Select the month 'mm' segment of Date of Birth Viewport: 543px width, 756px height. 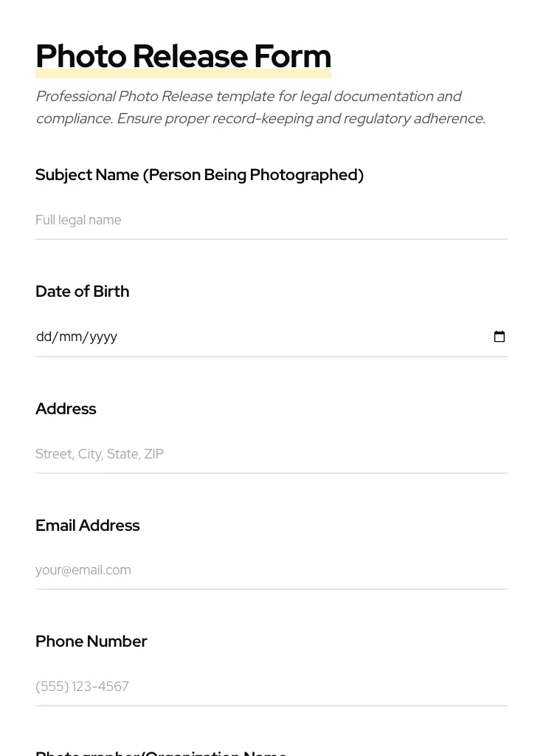coord(71,337)
